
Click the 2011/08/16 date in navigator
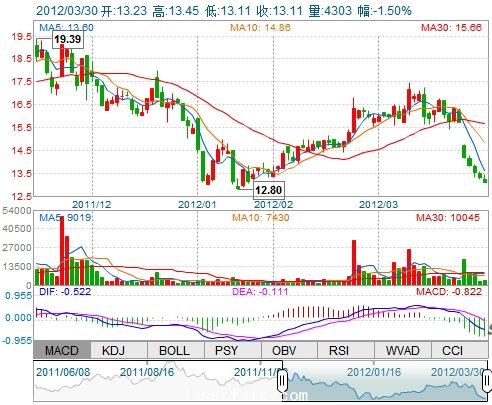[147, 372]
